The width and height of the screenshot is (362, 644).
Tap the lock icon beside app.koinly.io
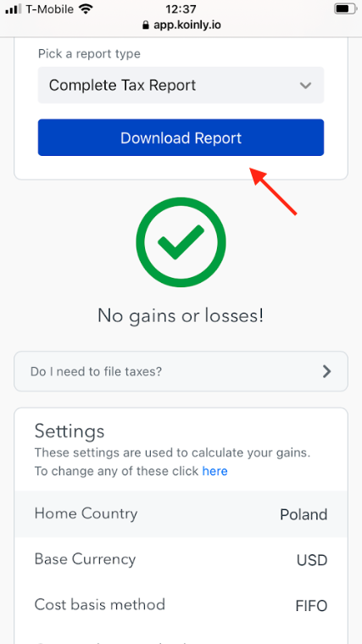(145, 25)
